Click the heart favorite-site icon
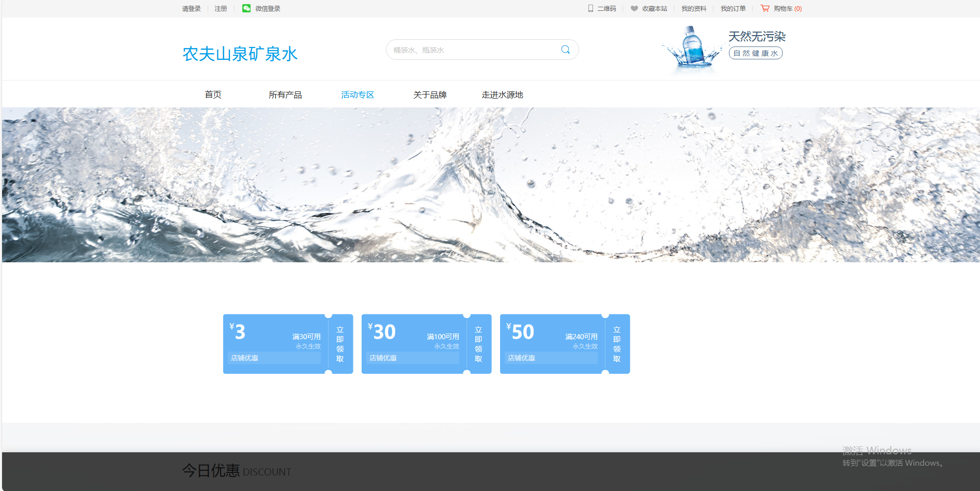The image size is (980, 491). pos(634,8)
